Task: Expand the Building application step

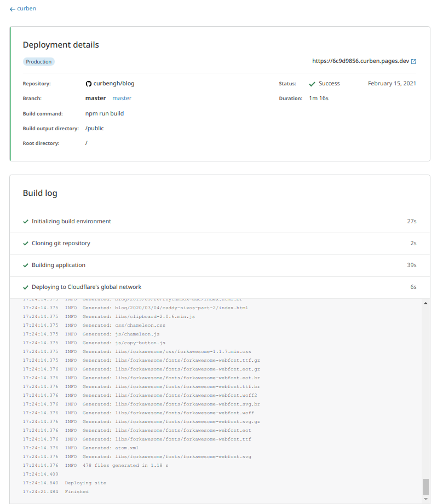Action: tap(220, 265)
